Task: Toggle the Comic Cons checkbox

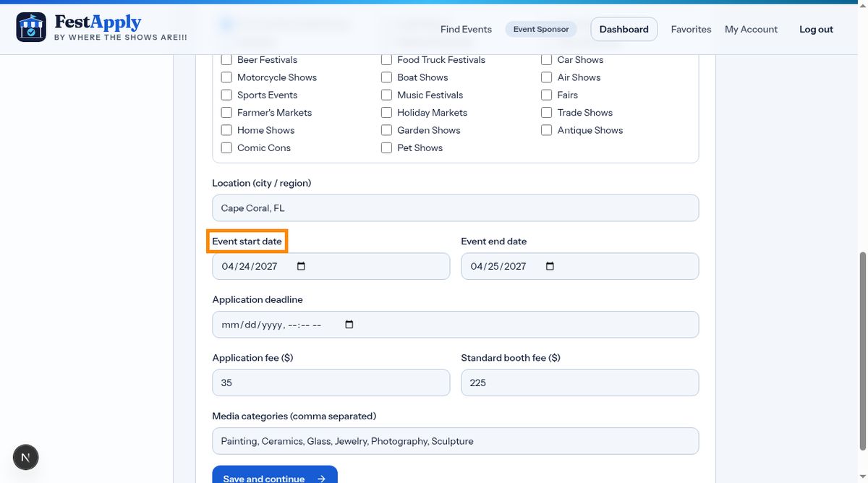Action: pos(226,148)
